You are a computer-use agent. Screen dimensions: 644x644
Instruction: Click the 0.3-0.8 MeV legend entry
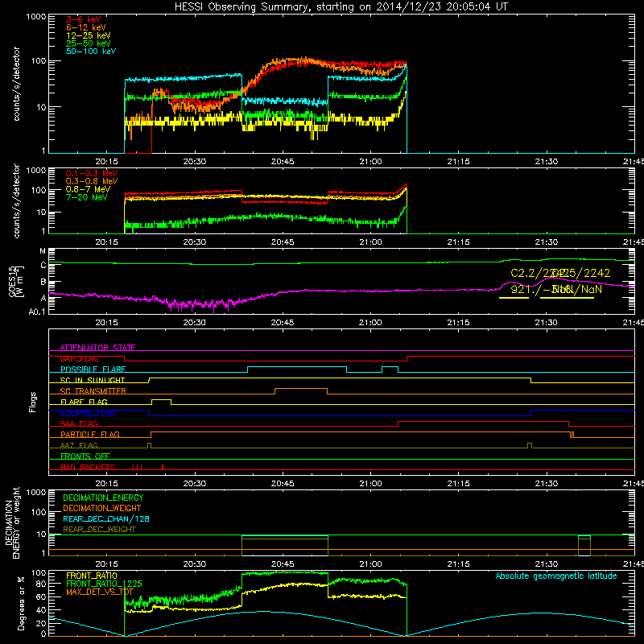pos(92,182)
